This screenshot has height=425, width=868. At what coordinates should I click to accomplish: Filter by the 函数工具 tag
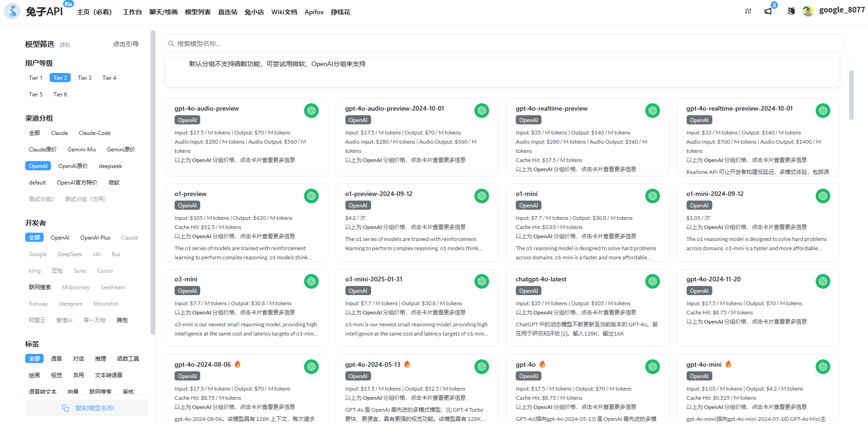128,359
